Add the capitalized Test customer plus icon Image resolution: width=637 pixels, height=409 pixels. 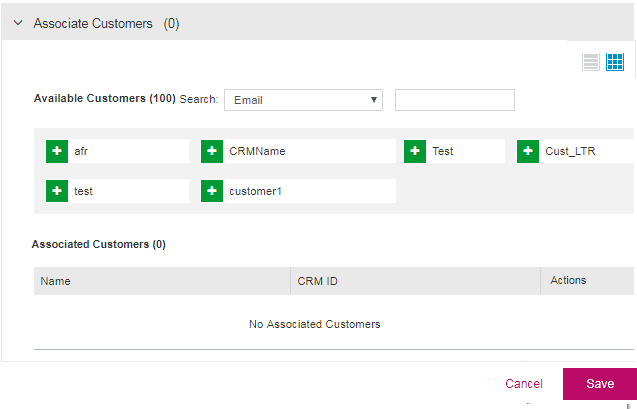tap(415, 151)
